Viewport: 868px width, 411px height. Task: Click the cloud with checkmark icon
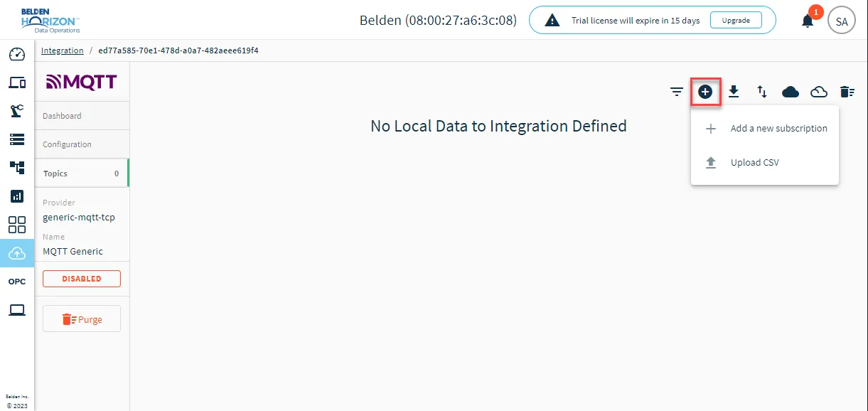(819, 92)
